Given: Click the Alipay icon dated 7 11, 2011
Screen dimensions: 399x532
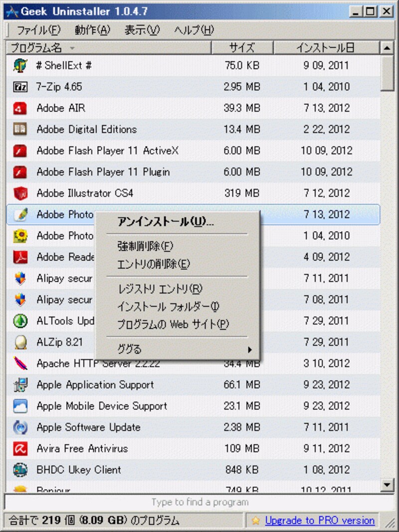Looking at the screenshot, I should click(x=20, y=279).
